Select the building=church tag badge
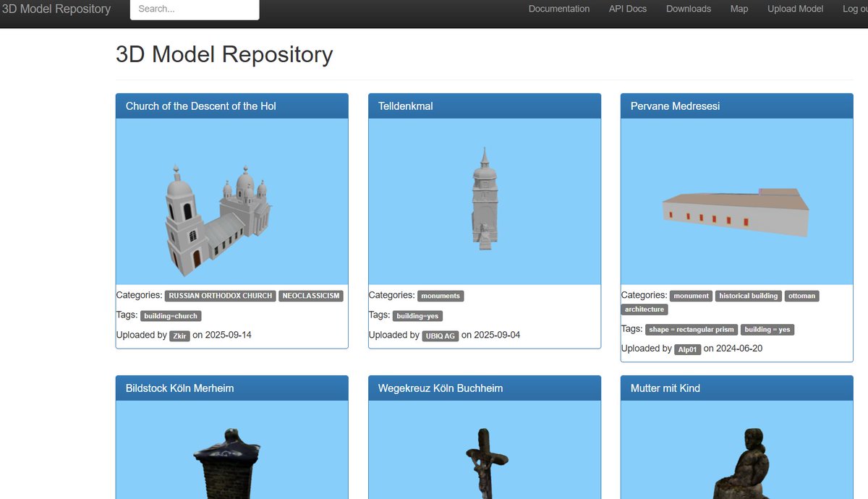Screen dimensions: 868x499 pyautogui.click(x=171, y=316)
